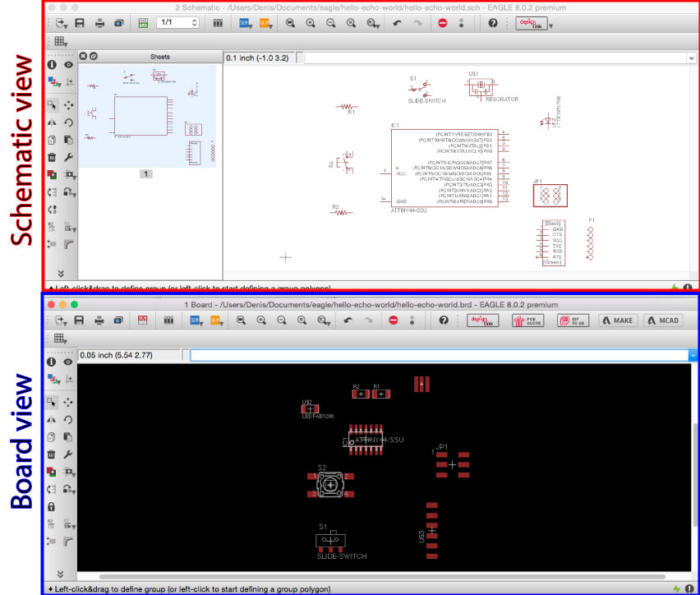Zoom out on the schematic
The height and width of the screenshot is (595, 700).
click(x=331, y=23)
